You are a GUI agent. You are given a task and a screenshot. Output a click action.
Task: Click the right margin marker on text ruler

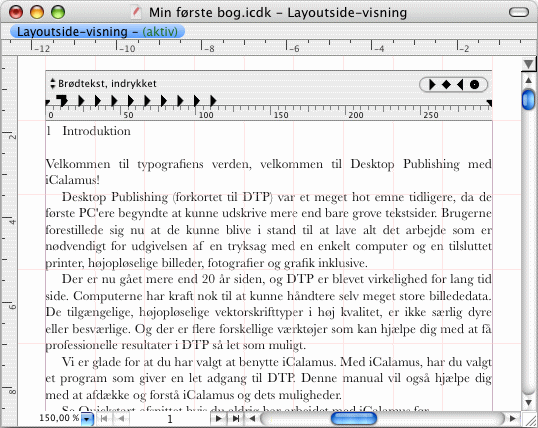point(489,103)
